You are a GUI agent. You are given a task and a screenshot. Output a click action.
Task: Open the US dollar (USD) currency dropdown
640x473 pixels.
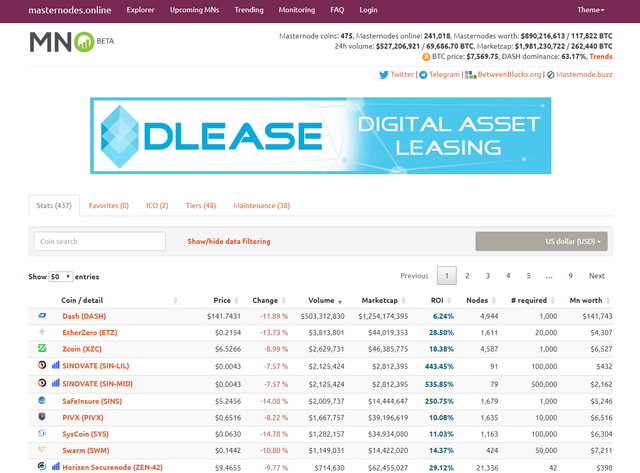(x=541, y=242)
